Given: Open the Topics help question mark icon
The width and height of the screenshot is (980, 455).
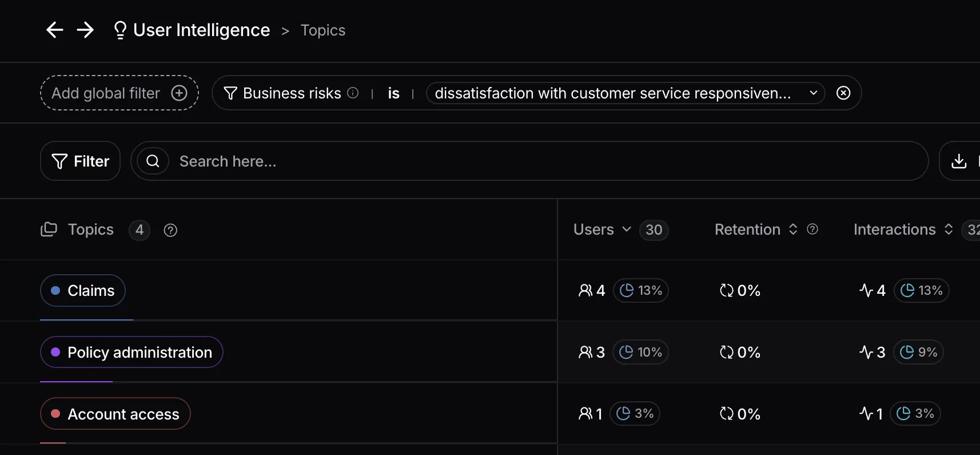Looking at the screenshot, I should [170, 230].
